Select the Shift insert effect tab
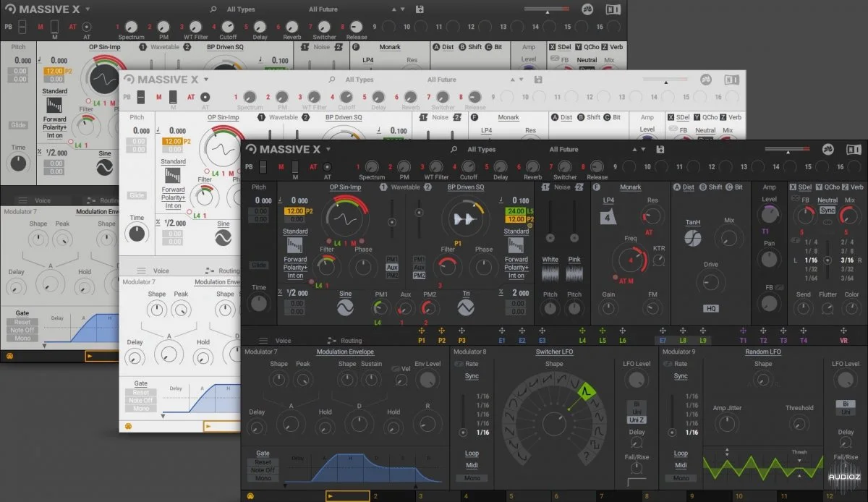 coord(715,187)
